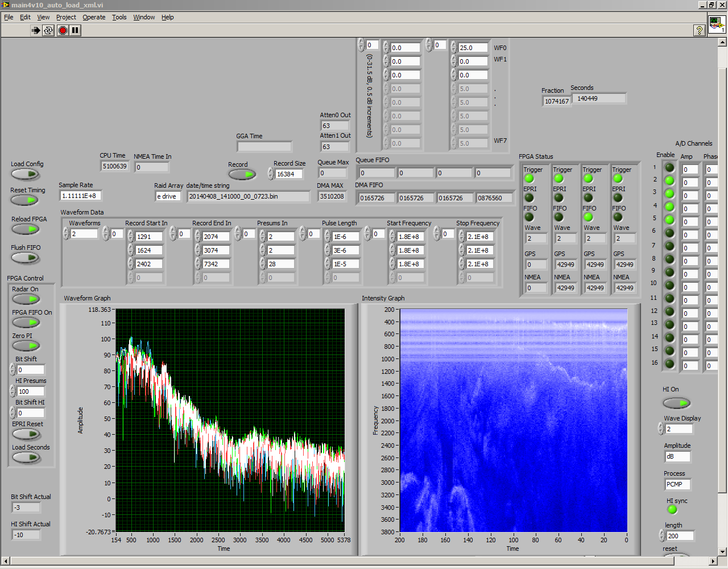Open the context help question mark
Image resolution: width=728 pixels, height=569 pixels.
pos(700,30)
